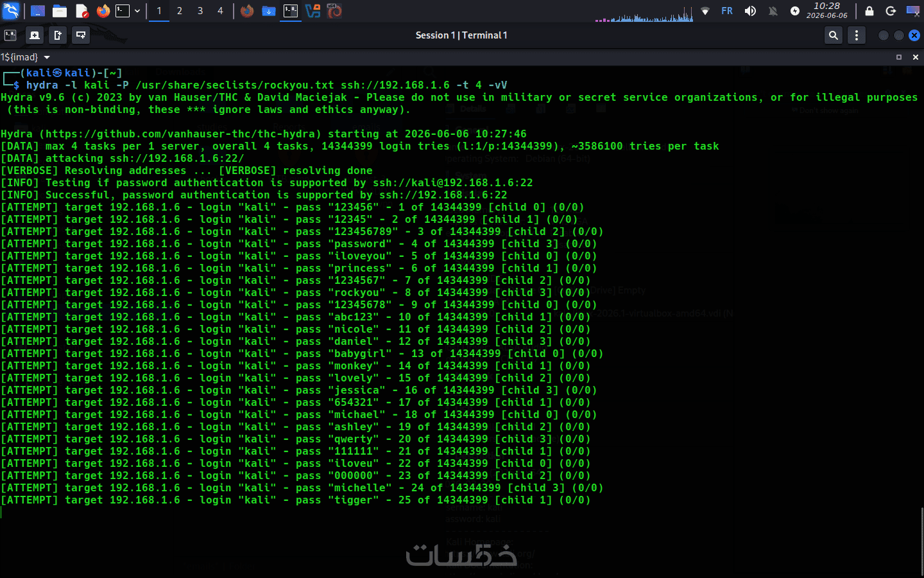Click attempt line with pass "123456"
Viewport: 924px width, 578px height.
[293, 207]
